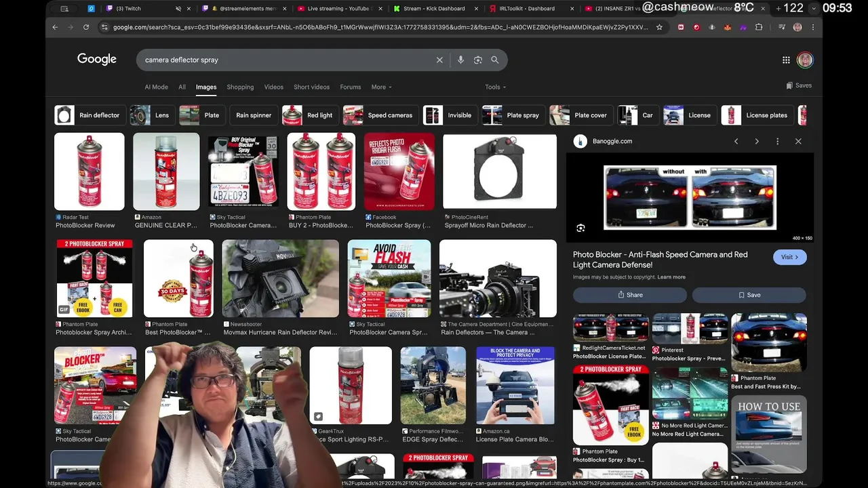Open a new browser tab with plus
Screen dimensions: 868x488
pyautogui.click(x=778, y=8)
